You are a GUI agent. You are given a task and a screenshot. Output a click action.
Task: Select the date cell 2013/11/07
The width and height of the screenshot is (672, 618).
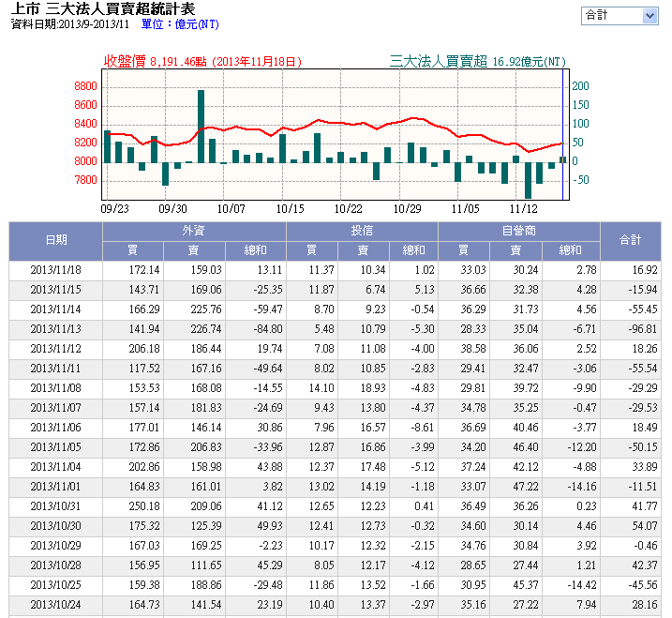[x=55, y=408]
